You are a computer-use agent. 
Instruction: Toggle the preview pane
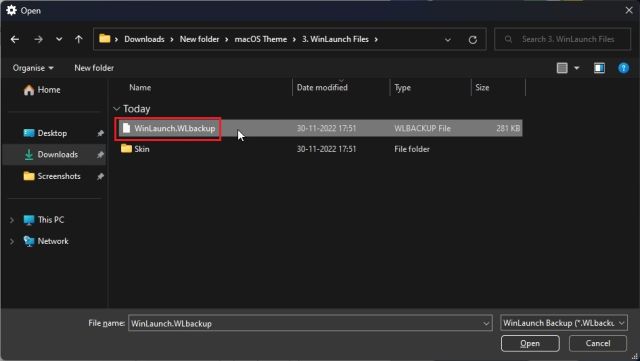[599, 68]
